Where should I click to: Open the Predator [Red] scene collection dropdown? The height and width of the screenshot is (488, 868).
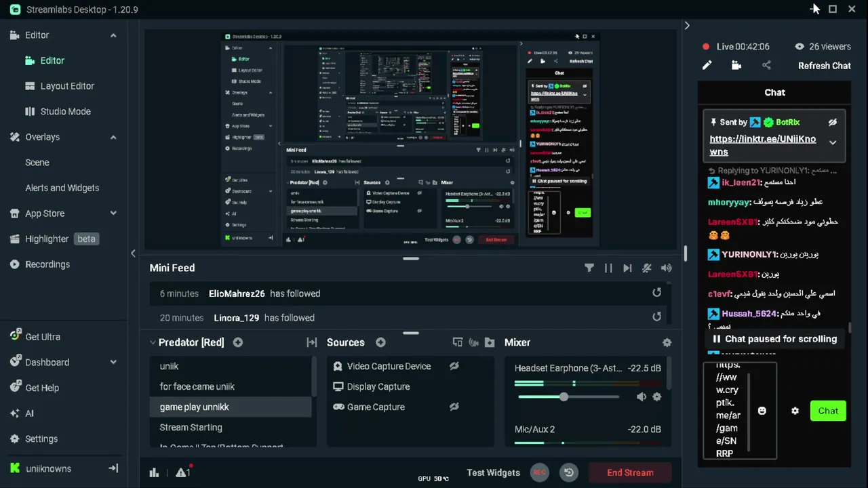(x=186, y=342)
